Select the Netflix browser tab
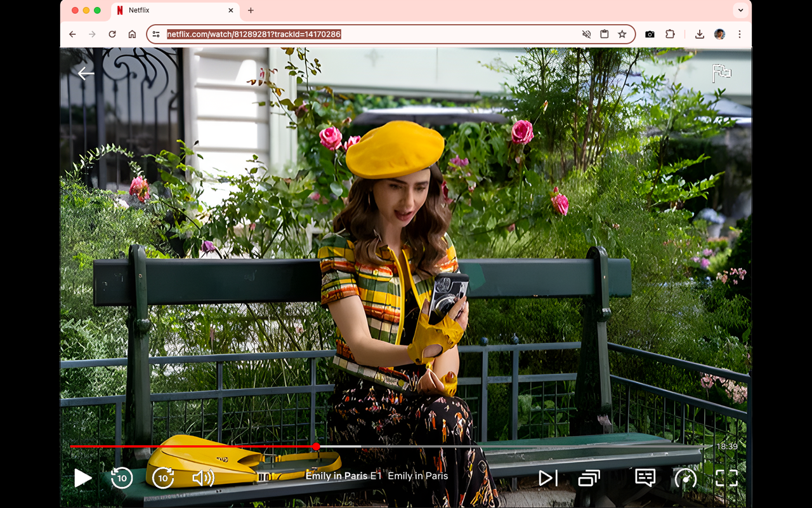Screen dimensions: 812x508 [x=175, y=10]
